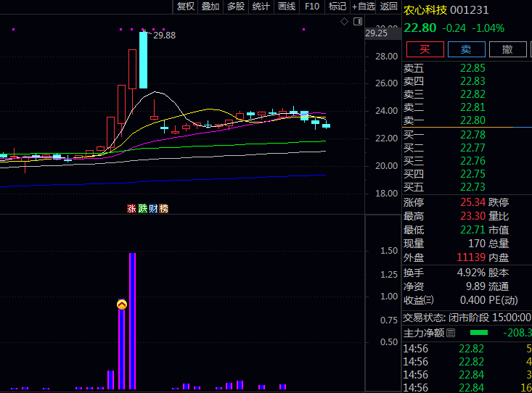Open the blue 财 financial icon
Viewport: 532px width, 393px height.
click(153, 209)
